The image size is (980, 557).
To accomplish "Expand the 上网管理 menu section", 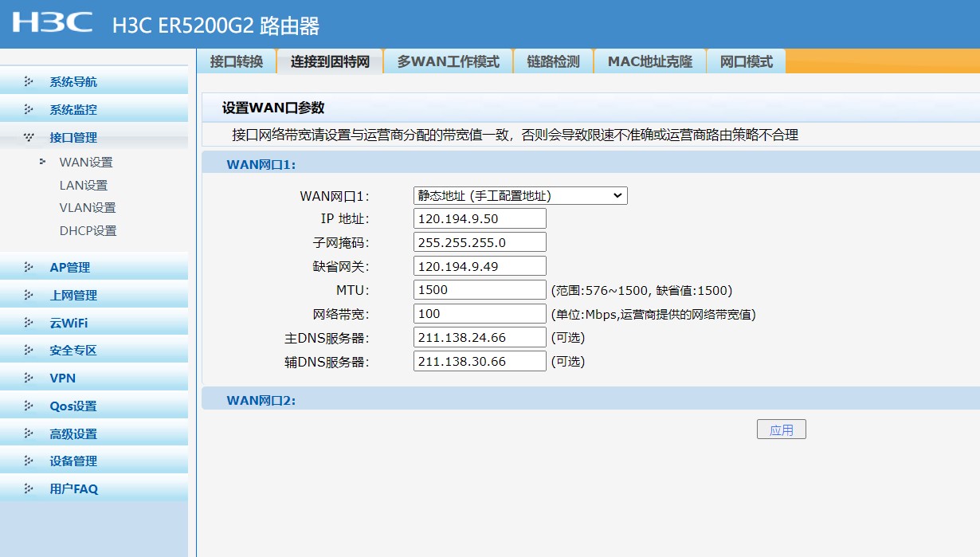I will point(94,296).
